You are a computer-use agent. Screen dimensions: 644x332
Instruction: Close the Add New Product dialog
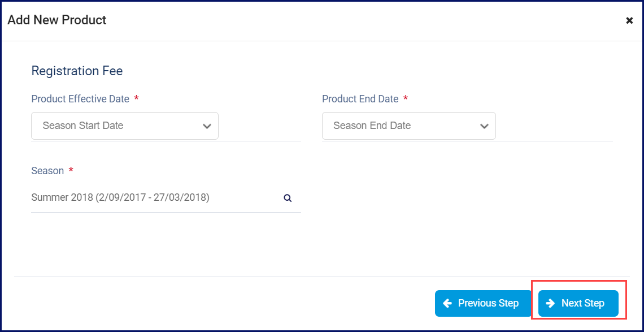point(629,20)
